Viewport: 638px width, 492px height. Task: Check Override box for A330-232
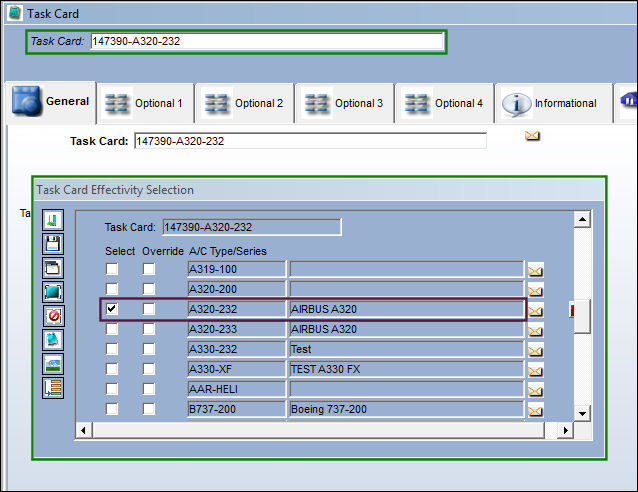pyautogui.click(x=149, y=349)
